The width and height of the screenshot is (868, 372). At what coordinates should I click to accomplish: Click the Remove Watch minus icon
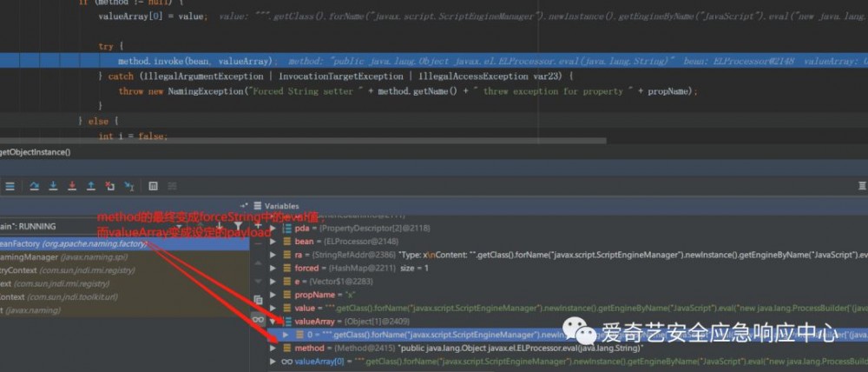tap(258, 243)
